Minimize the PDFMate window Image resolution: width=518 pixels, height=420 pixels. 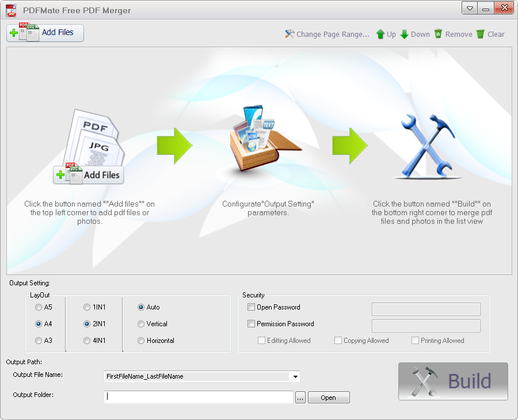pyautogui.click(x=486, y=8)
